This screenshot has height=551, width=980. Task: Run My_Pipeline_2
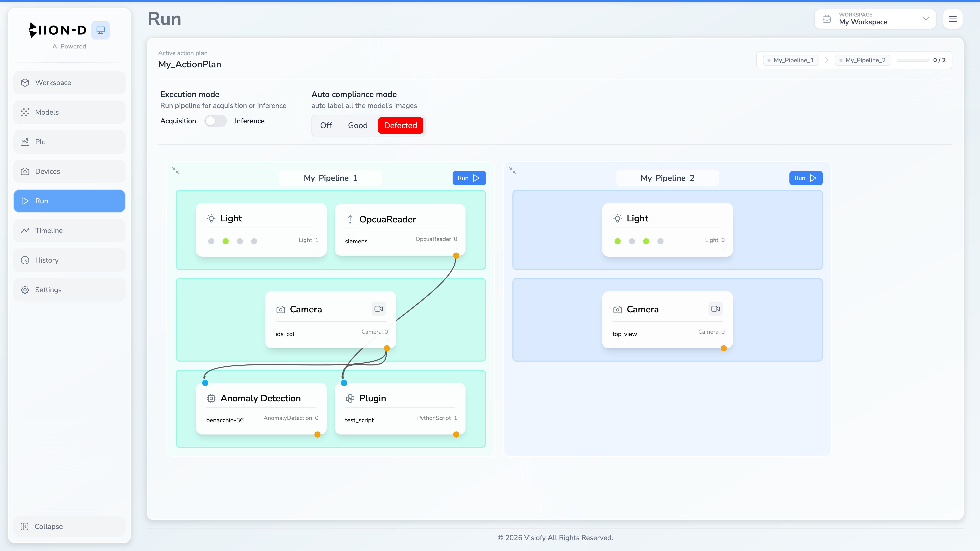(806, 178)
